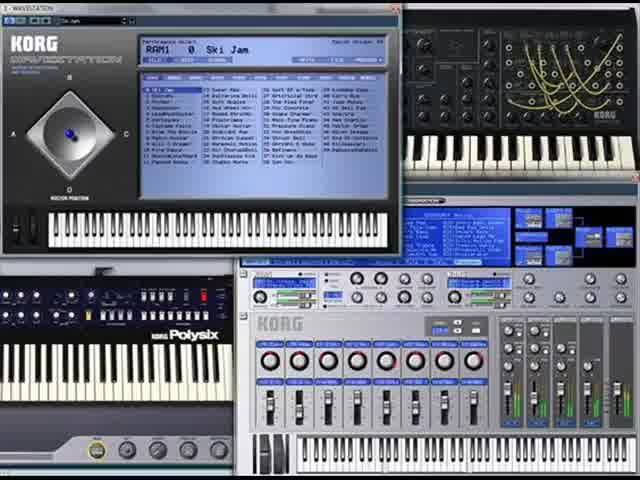Click first blue icon in Wavestation top toolbar
Viewport: 640px width, 480px height.
click(9, 21)
